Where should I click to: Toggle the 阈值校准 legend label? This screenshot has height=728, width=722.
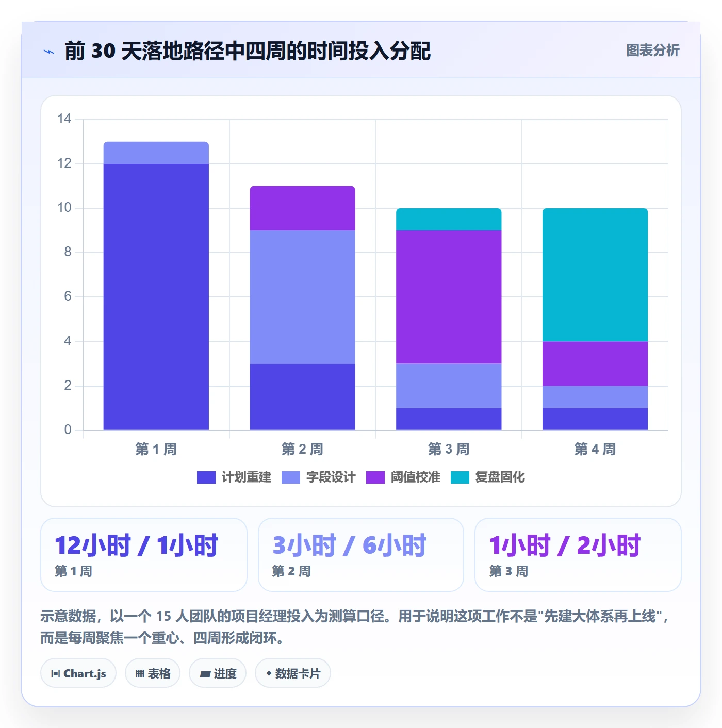pyautogui.click(x=415, y=477)
